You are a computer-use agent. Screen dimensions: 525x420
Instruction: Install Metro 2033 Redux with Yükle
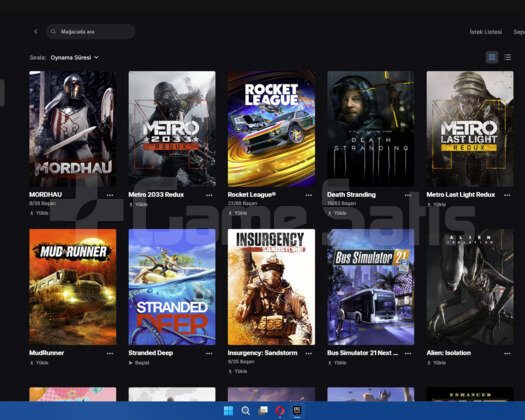tap(138, 204)
